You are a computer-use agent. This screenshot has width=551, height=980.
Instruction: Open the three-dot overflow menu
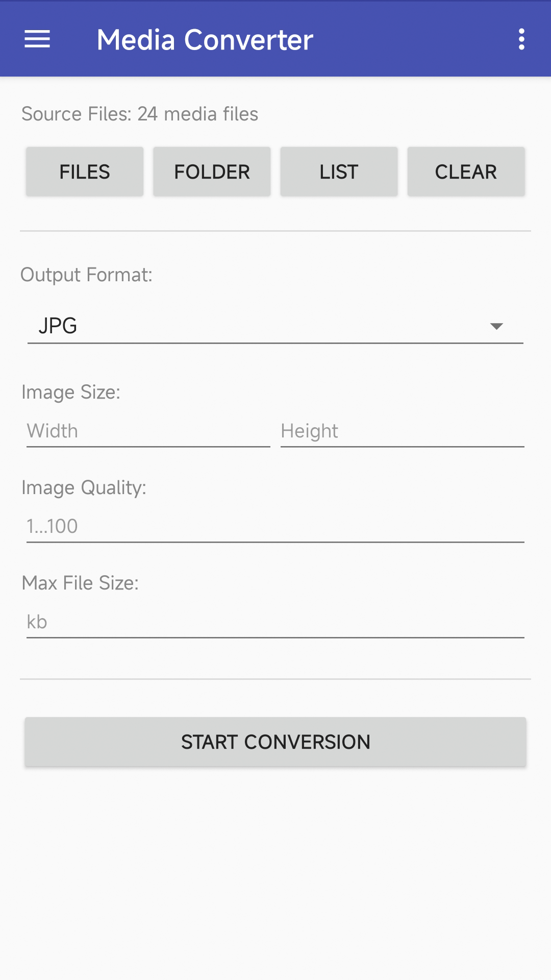(521, 39)
